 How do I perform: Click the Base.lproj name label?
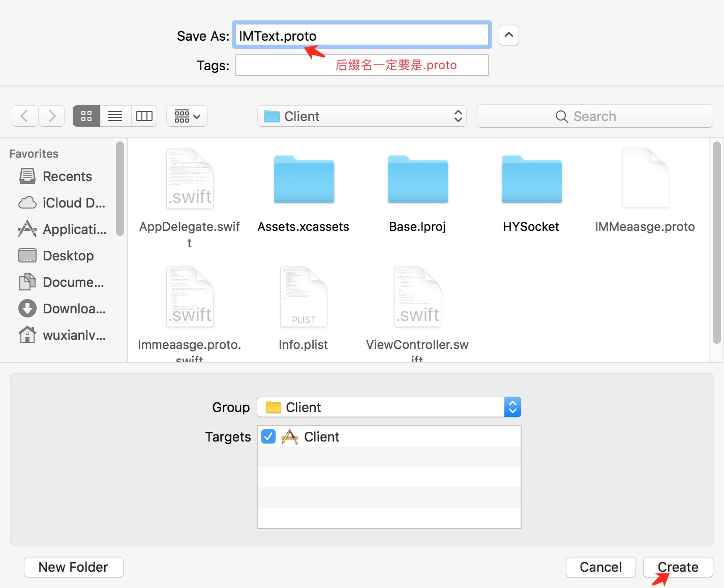[417, 227]
